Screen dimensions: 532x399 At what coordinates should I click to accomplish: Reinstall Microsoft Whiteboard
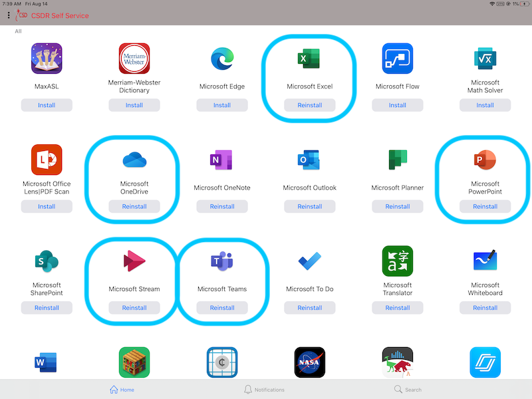coord(485,308)
